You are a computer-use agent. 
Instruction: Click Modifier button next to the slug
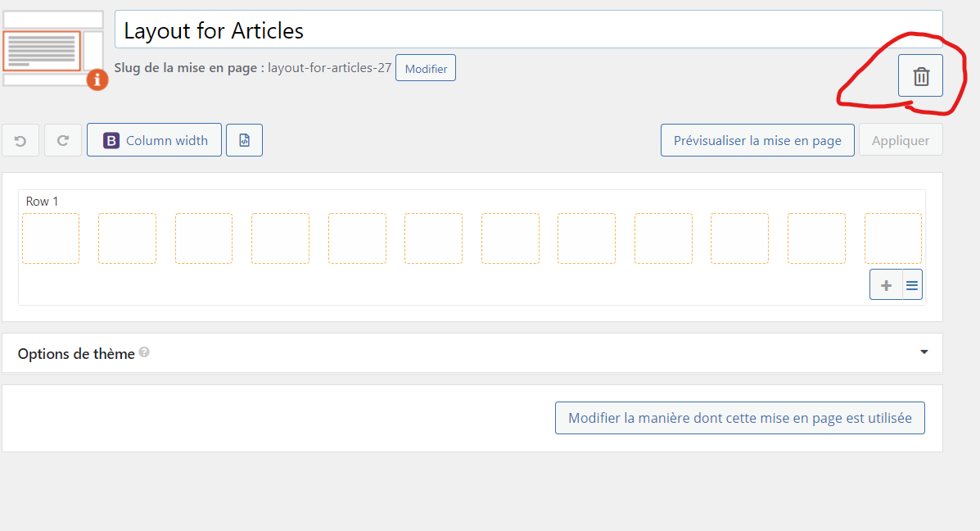426,68
